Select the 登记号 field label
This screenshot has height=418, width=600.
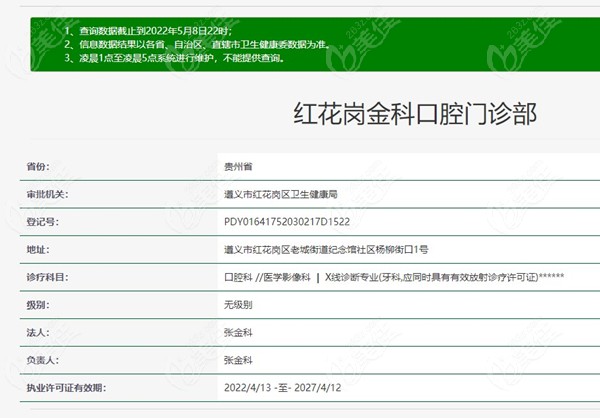40,222
